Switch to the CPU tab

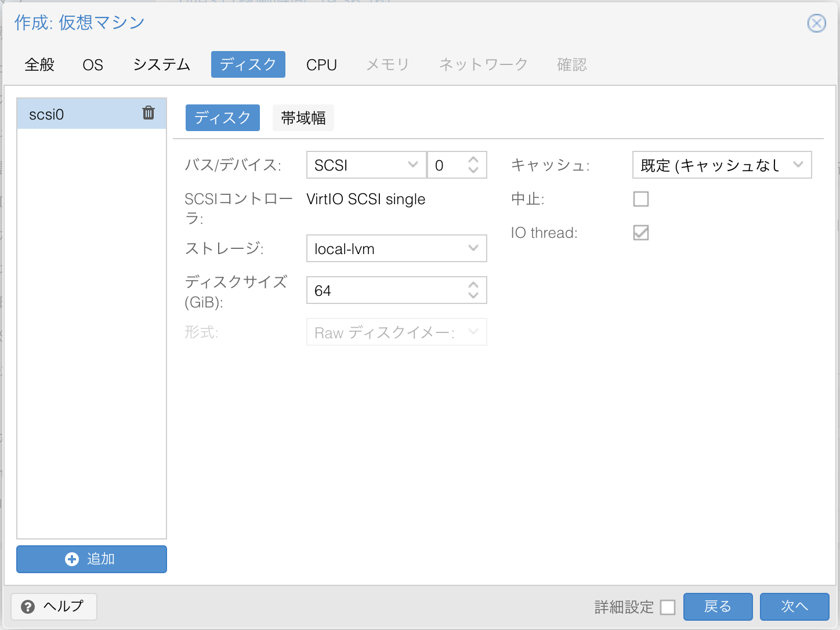(x=321, y=64)
